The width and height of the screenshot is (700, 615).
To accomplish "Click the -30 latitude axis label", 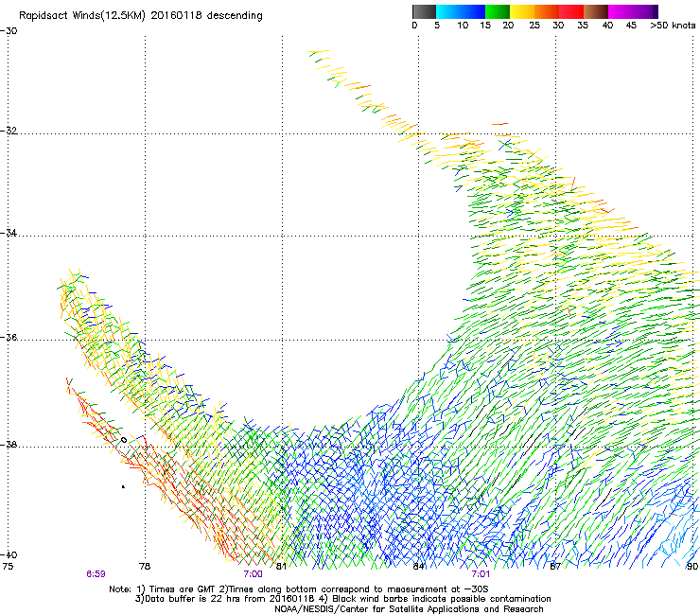I will [x=9, y=31].
